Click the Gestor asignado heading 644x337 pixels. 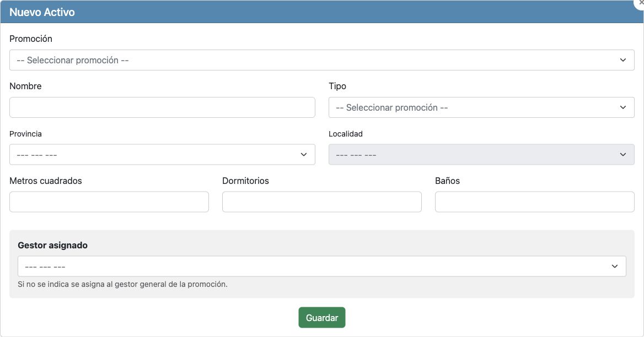coord(52,245)
